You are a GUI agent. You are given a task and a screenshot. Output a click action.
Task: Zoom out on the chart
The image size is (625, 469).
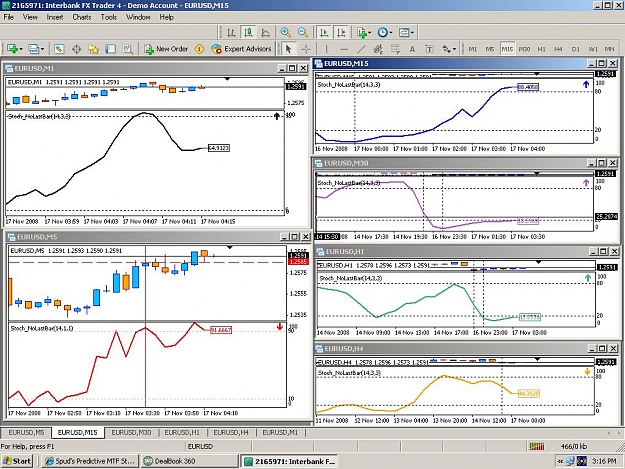pos(303,32)
